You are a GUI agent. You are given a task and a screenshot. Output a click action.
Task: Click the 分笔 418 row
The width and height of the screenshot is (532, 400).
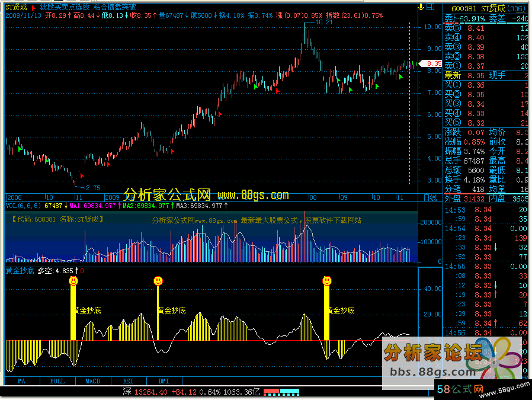point(465,190)
